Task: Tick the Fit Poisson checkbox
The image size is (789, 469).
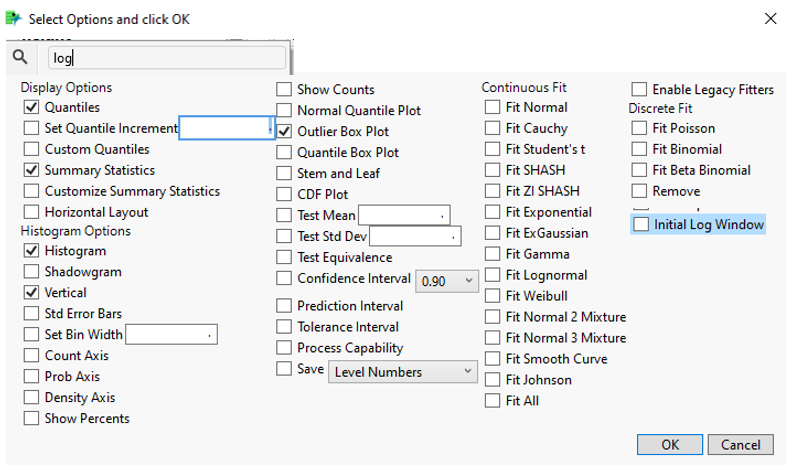Action: tap(640, 128)
